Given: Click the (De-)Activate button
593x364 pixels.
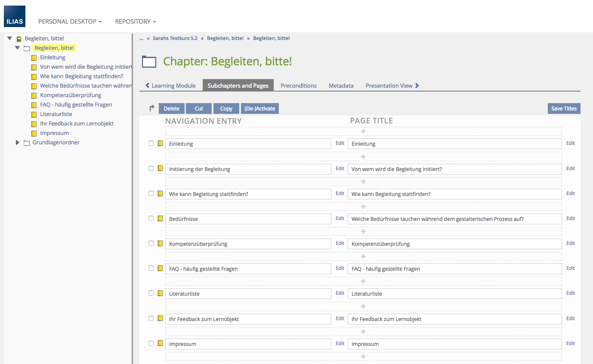Looking at the screenshot, I should pos(259,109).
